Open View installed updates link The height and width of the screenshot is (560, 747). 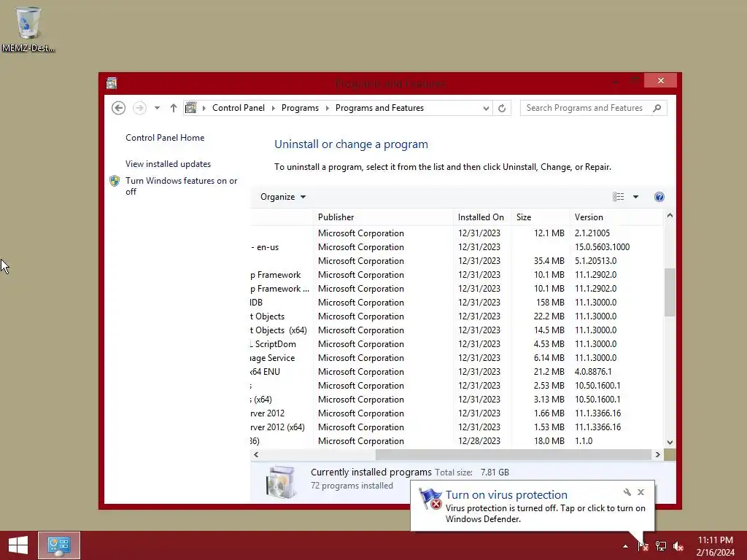click(169, 164)
